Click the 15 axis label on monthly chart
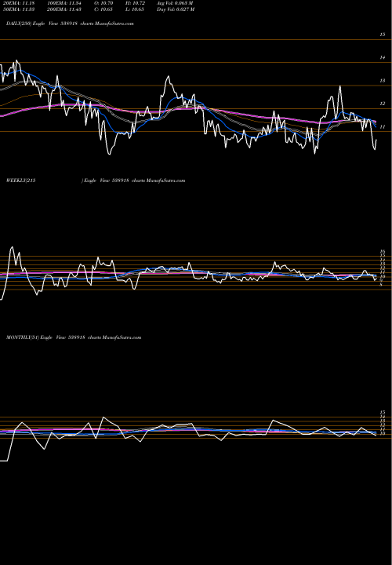Viewport: 392px width, 565px height. 383,412
